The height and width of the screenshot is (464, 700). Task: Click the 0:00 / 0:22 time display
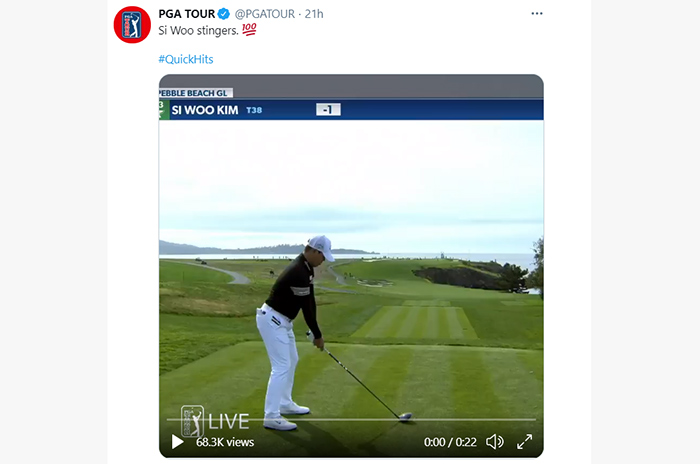point(450,442)
